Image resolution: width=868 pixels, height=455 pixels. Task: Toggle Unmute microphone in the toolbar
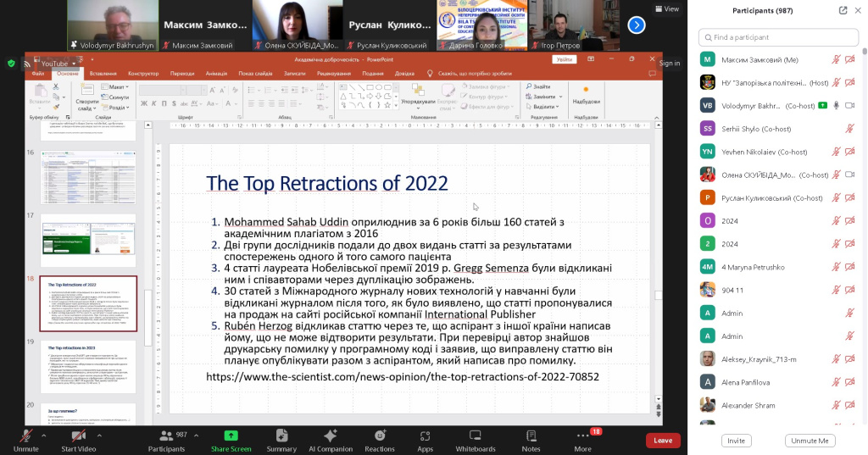[x=26, y=441]
